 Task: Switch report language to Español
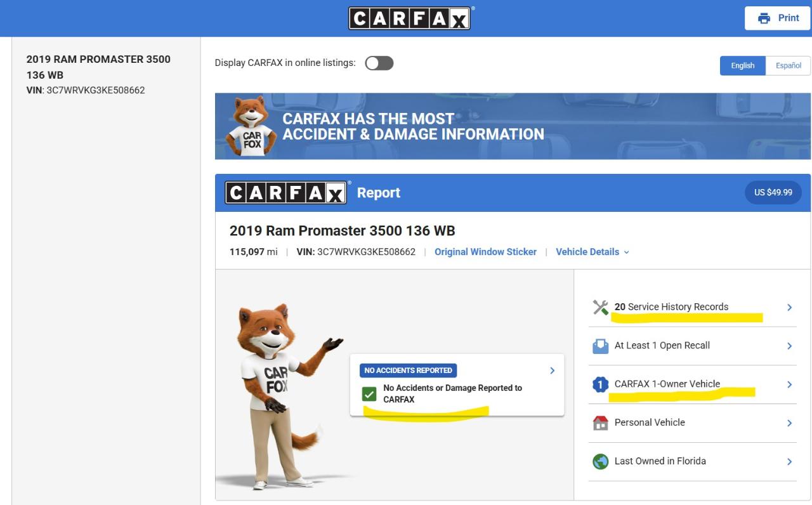pos(789,65)
